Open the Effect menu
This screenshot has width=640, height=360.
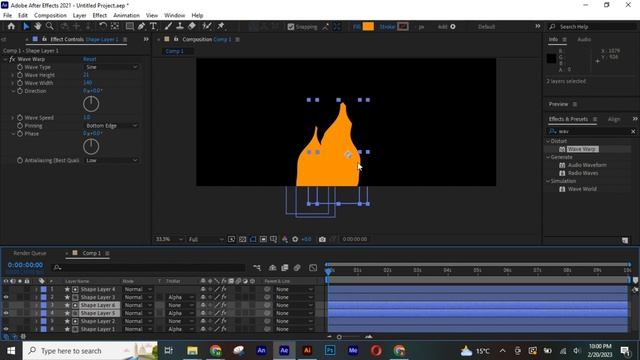click(x=100, y=16)
